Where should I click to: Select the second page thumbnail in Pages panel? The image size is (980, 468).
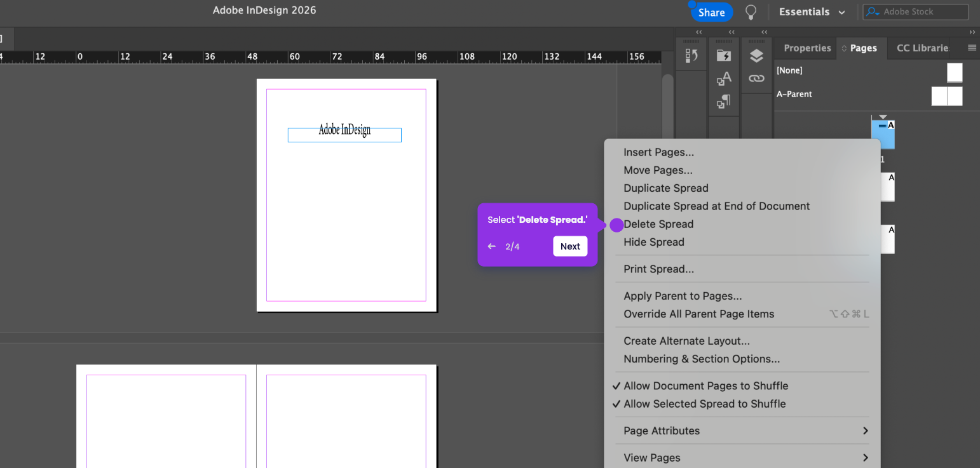point(887,187)
